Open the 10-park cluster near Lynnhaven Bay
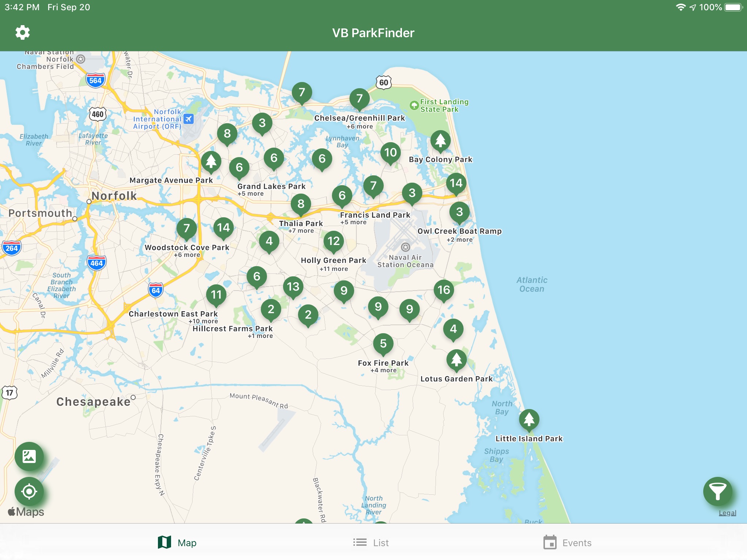 pyautogui.click(x=390, y=153)
